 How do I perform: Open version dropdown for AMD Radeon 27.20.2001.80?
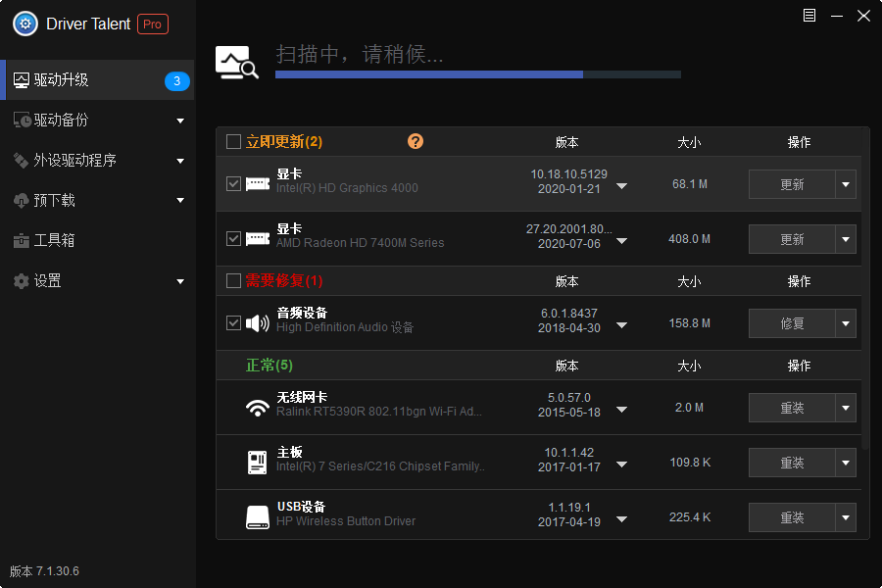pyautogui.click(x=621, y=241)
